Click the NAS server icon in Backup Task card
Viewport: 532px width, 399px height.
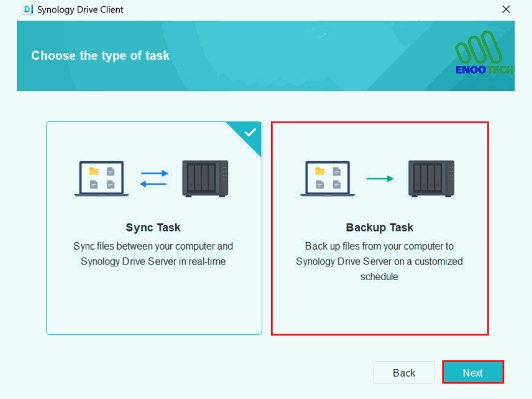(x=431, y=179)
